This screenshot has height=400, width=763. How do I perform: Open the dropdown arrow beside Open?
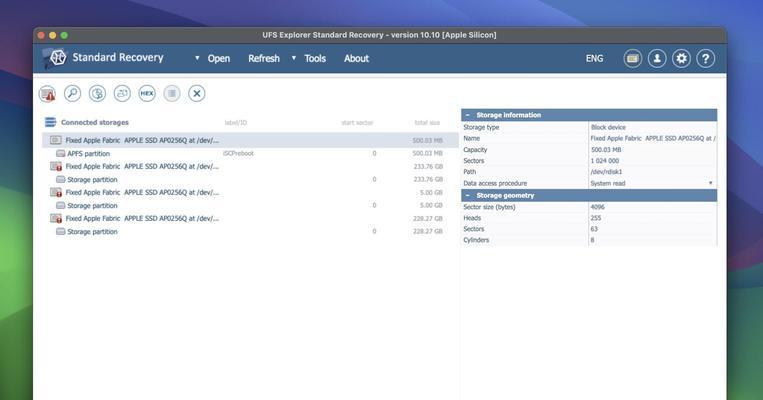197,58
